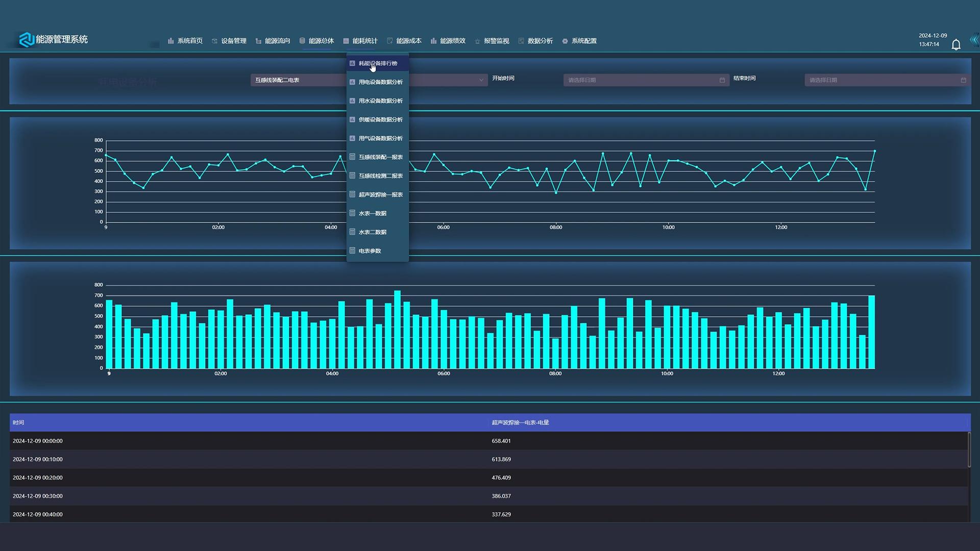Select 耗能设备排行榜 from the dropdown menu
Viewport: 980px width, 551px height.
378,63
